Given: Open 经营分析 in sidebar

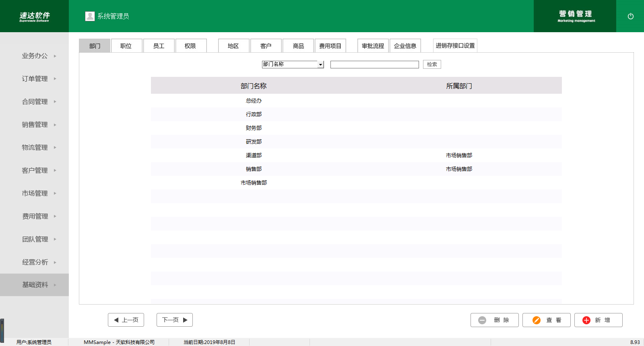Looking at the screenshot, I should (x=35, y=262).
